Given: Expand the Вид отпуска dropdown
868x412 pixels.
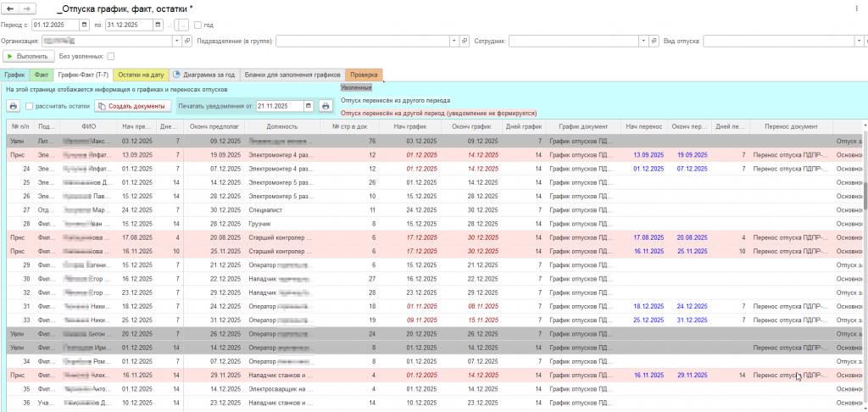Looking at the screenshot, I should point(858,40).
